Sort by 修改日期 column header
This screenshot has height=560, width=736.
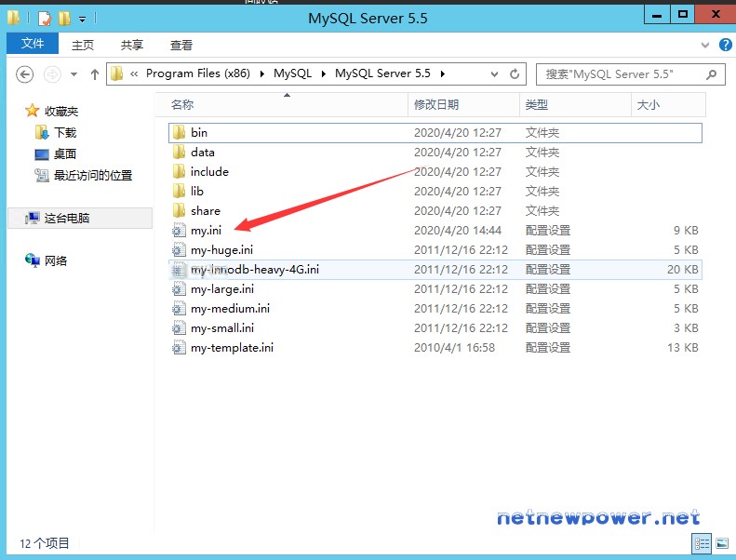click(x=463, y=105)
